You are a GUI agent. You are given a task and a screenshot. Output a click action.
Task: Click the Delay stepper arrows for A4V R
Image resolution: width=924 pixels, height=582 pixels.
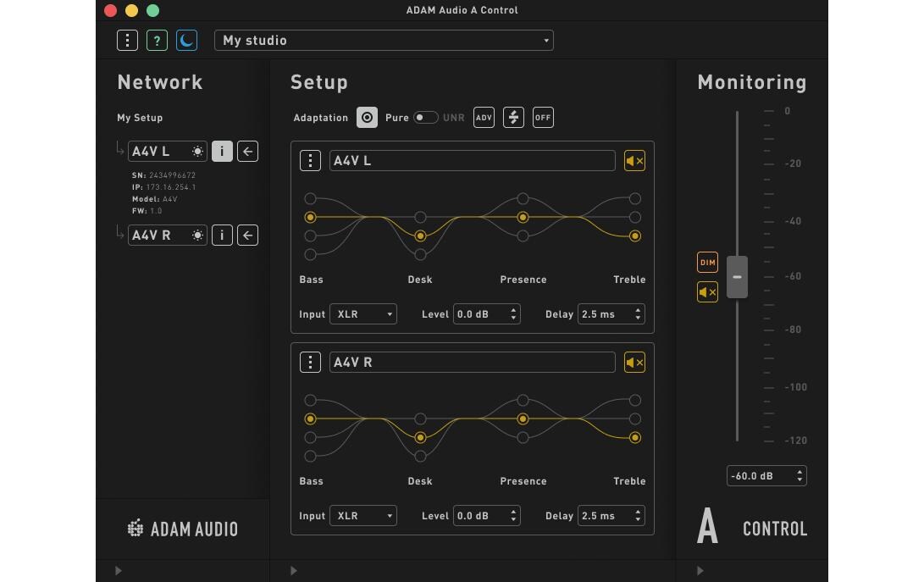click(x=638, y=516)
